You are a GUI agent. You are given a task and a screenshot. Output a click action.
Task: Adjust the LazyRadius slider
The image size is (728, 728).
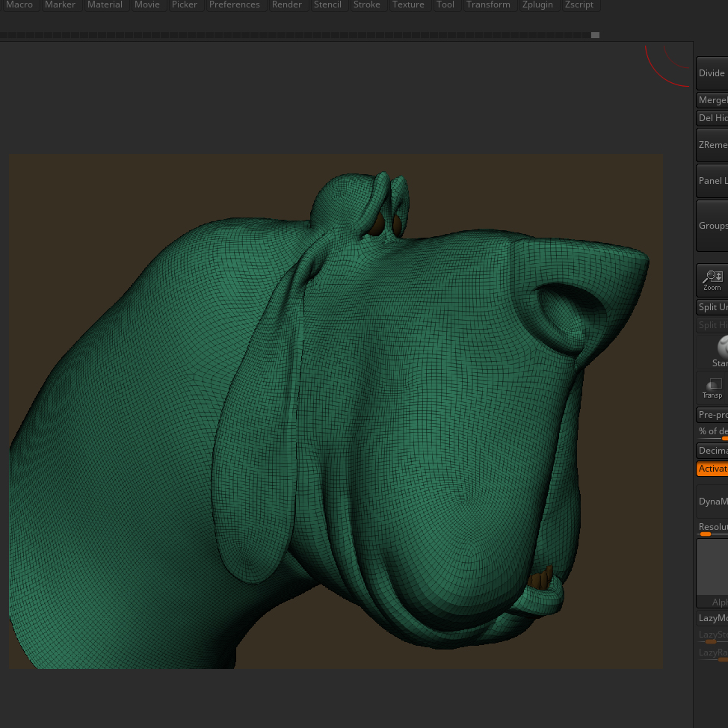tap(712, 654)
